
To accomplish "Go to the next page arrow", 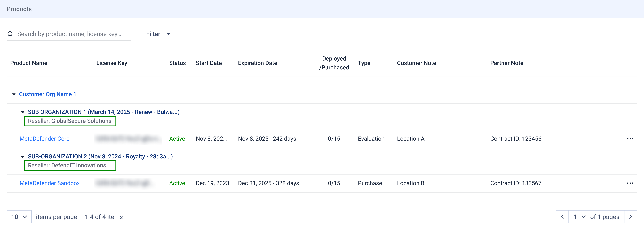I will click(630, 217).
